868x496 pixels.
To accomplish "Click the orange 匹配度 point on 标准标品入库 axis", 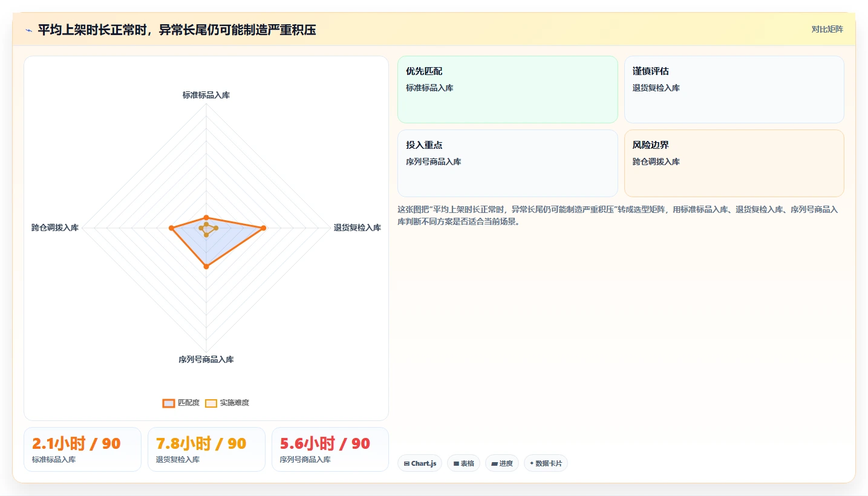I will pos(206,217).
